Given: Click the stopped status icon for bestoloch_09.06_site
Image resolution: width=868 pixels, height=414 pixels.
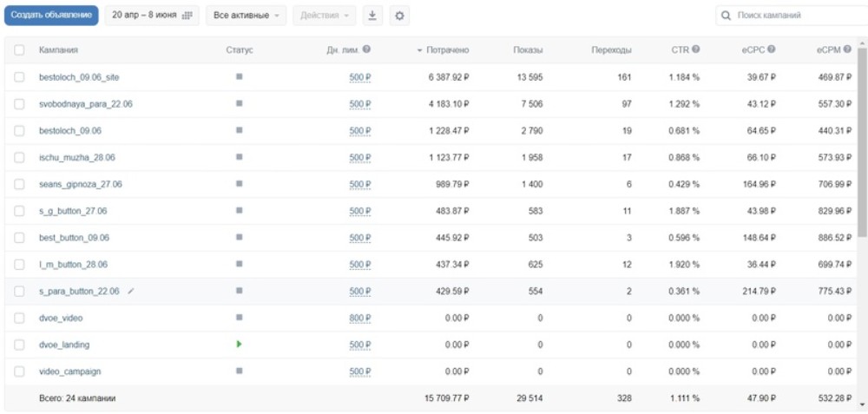Looking at the screenshot, I should coord(239,77).
